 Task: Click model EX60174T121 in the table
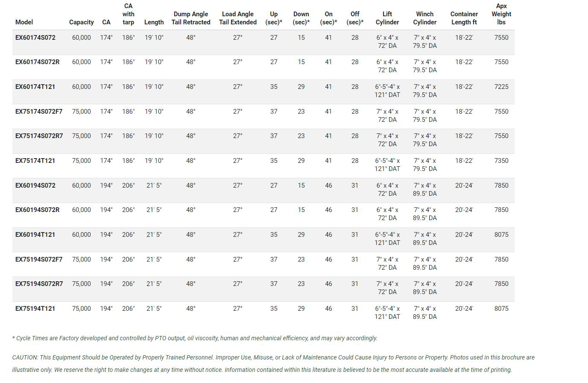tap(35, 87)
